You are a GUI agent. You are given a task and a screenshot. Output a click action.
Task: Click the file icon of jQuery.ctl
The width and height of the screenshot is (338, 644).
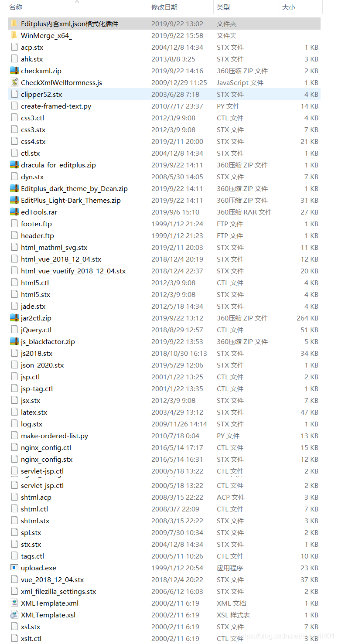click(x=14, y=330)
